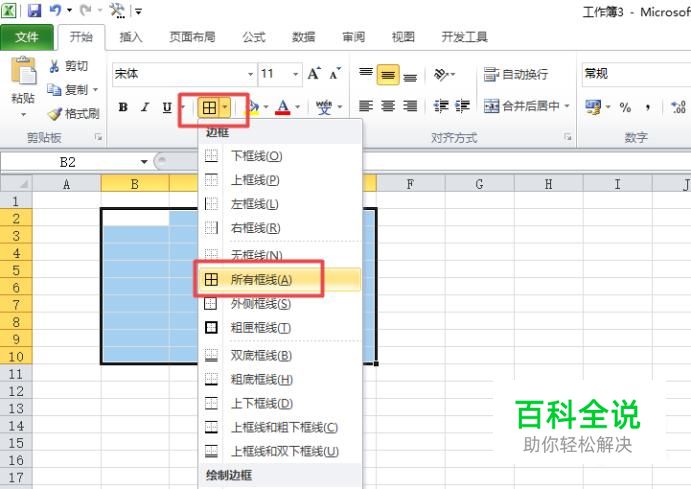Click the font color red A icon
Image resolution: width=691 pixels, height=489 pixels.
282,107
